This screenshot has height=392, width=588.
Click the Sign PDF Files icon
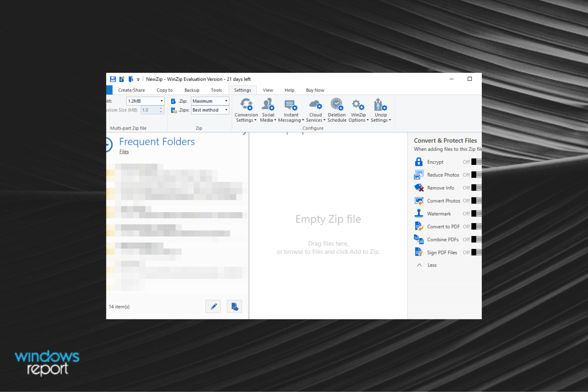419,252
